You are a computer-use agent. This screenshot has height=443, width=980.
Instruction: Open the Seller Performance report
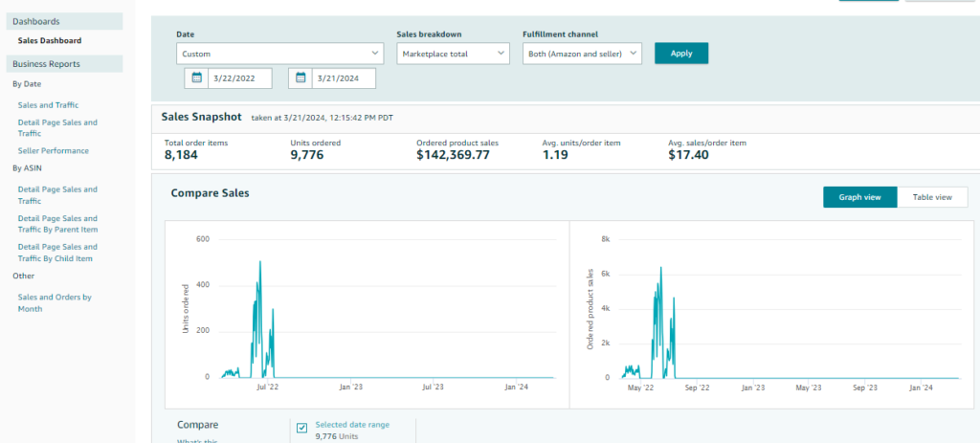coord(53,151)
